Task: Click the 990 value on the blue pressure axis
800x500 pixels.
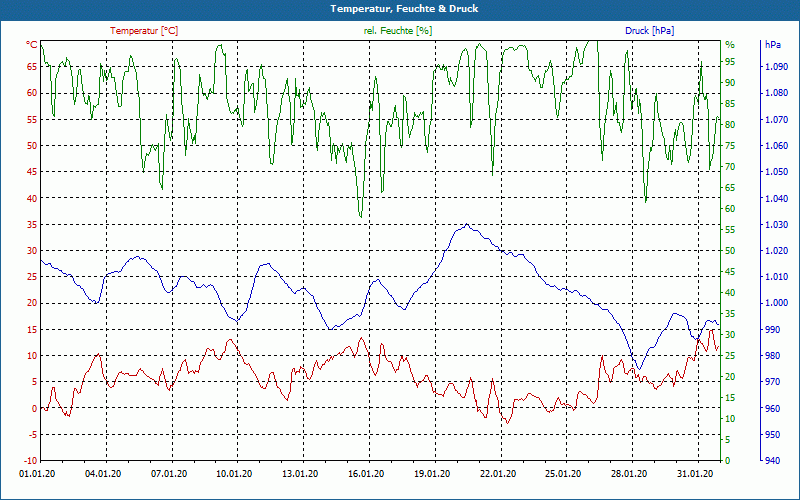Action: [773, 329]
